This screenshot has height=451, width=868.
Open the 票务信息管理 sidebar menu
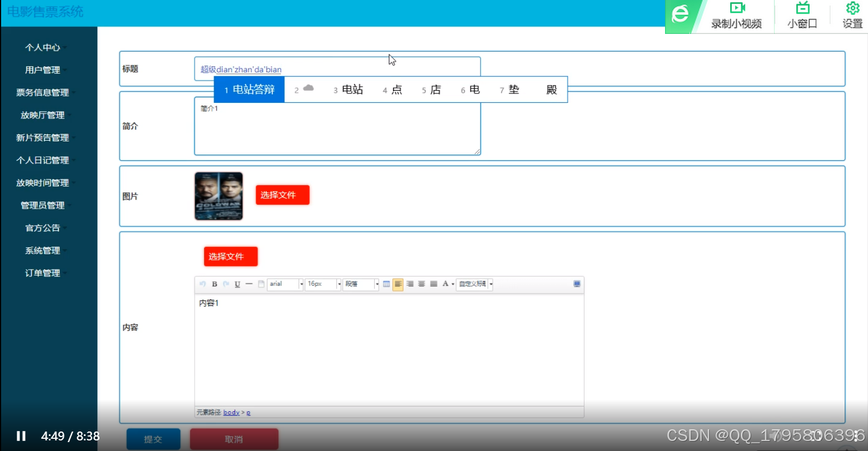(43, 92)
